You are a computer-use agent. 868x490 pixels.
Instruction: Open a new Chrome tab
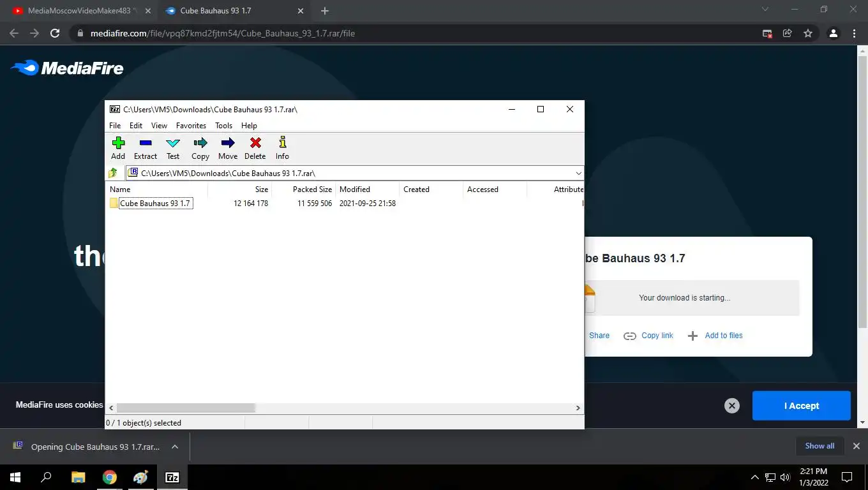(325, 11)
